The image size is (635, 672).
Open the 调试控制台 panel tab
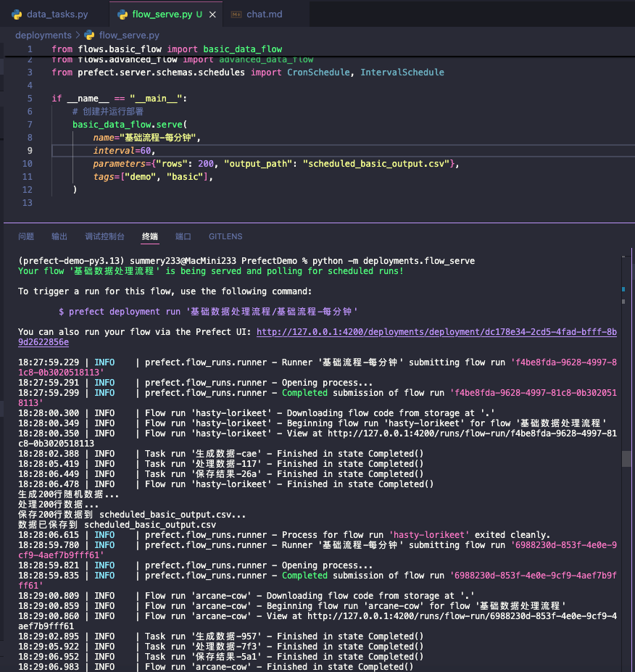pyautogui.click(x=104, y=236)
